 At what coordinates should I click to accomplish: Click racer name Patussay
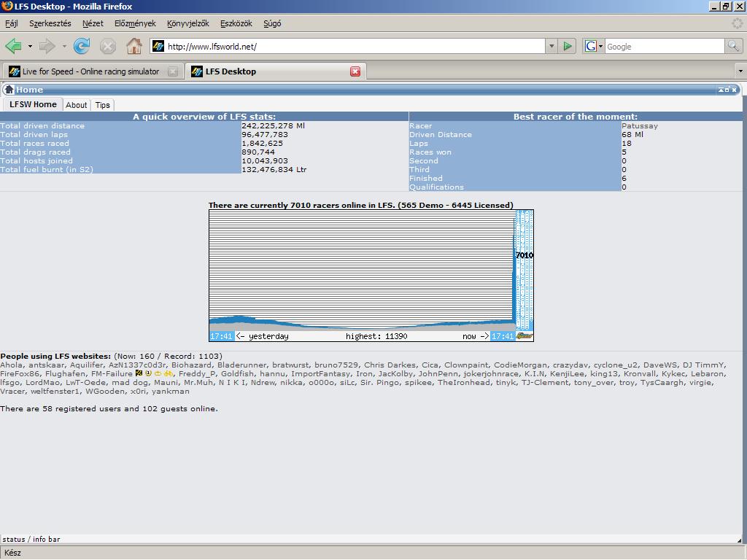click(640, 125)
